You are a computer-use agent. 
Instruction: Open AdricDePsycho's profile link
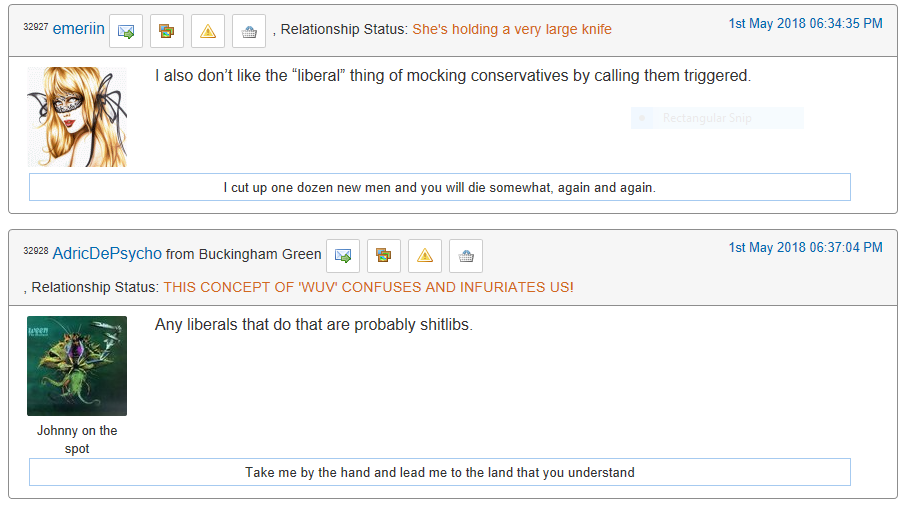(x=107, y=253)
